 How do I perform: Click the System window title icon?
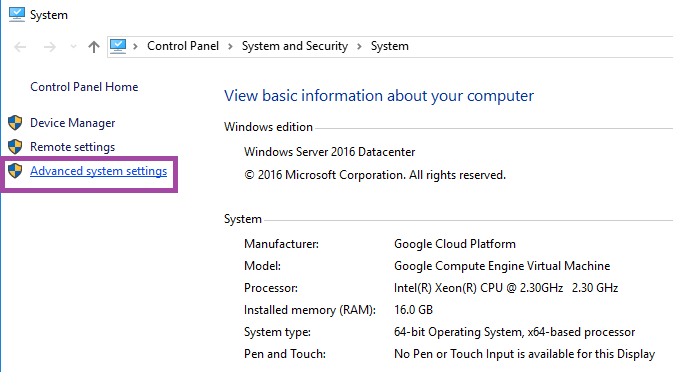[17, 15]
